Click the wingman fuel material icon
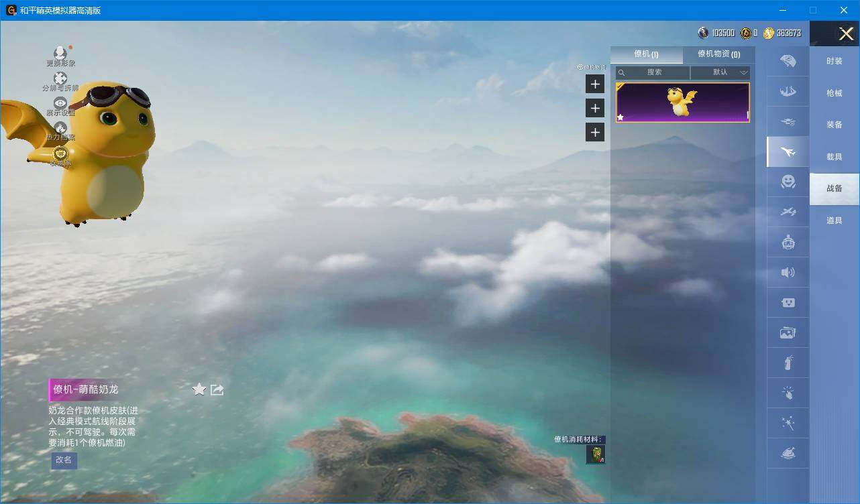The width and height of the screenshot is (860, 504). [596, 454]
